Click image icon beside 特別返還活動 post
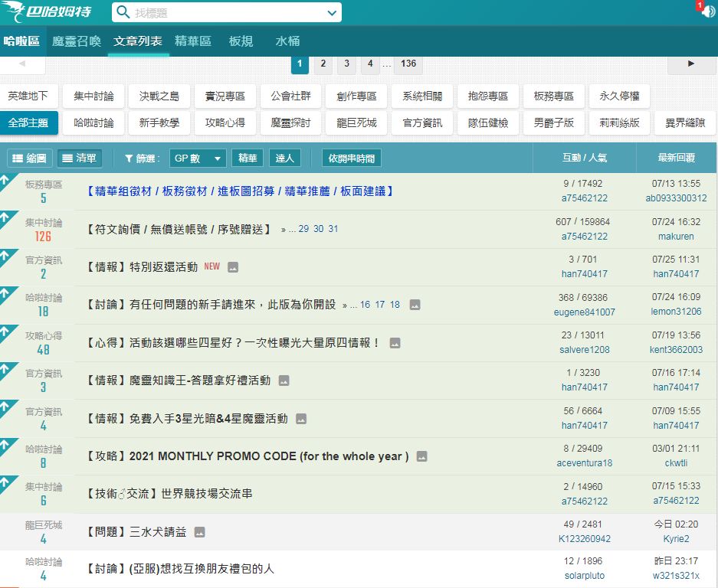Image resolution: width=718 pixels, height=588 pixels. [233, 267]
